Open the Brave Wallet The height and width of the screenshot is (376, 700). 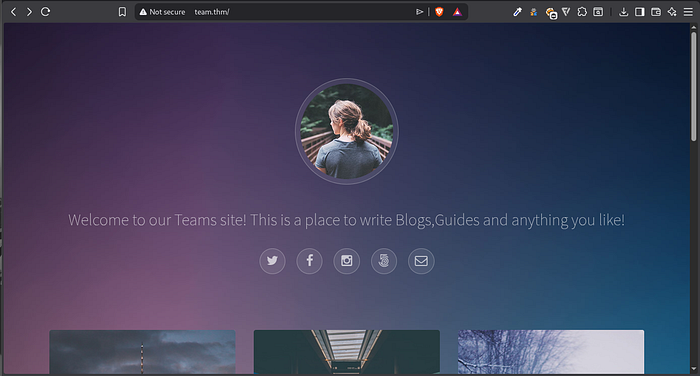click(x=656, y=12)
